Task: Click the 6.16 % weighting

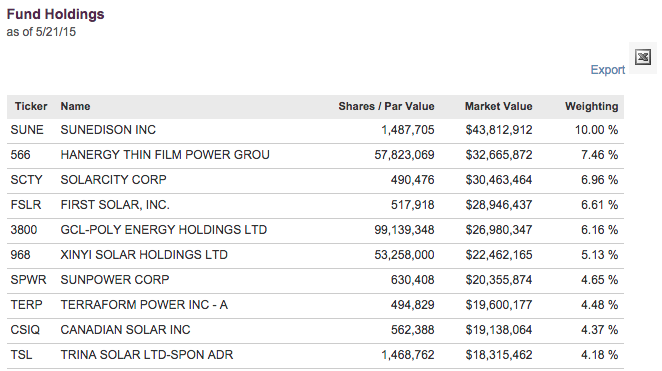Action: point(600,230)
